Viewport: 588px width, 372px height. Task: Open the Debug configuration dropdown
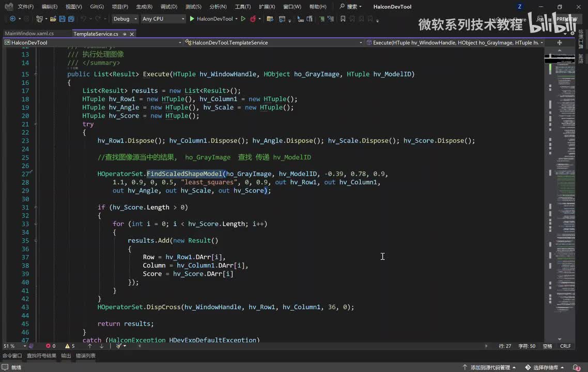[125, 19]
